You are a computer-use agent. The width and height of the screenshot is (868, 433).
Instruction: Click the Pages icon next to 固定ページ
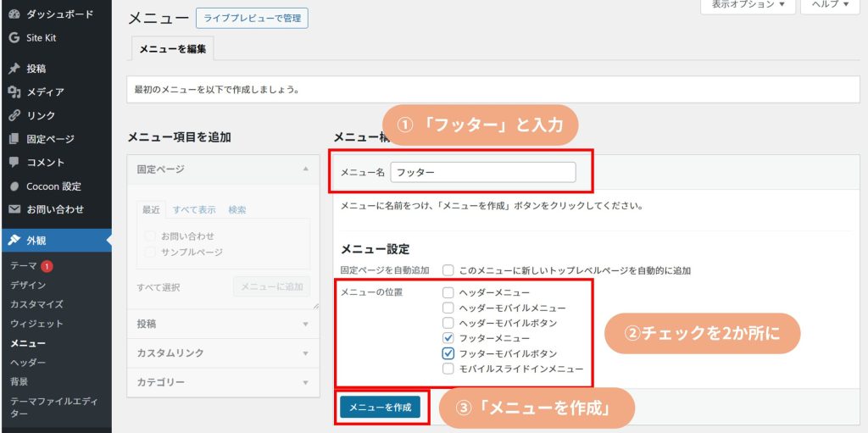[x=14, y=139]
